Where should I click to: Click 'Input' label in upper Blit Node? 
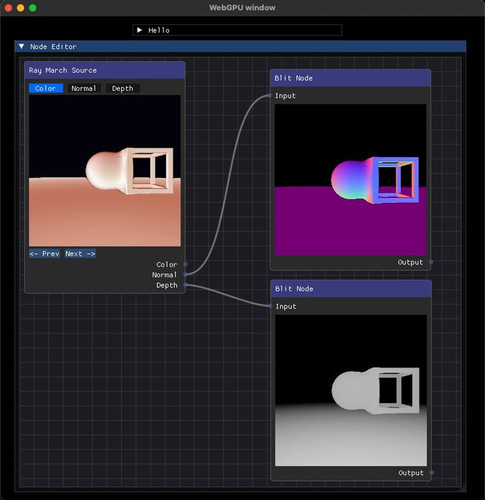[285, 96]
